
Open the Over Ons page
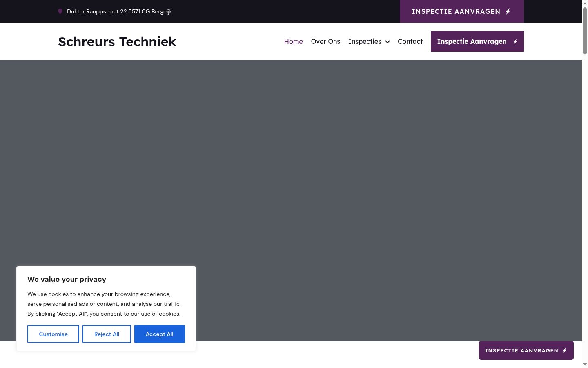point(325,41)
